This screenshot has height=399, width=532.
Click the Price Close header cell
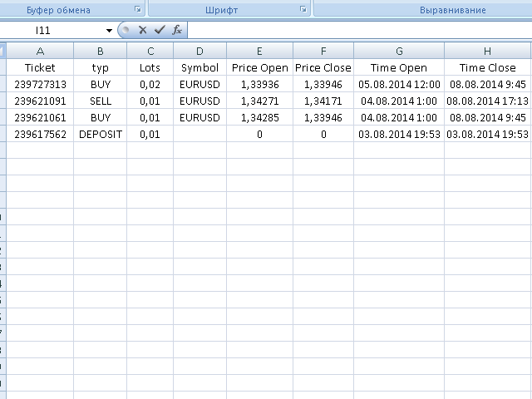(323, 67)
